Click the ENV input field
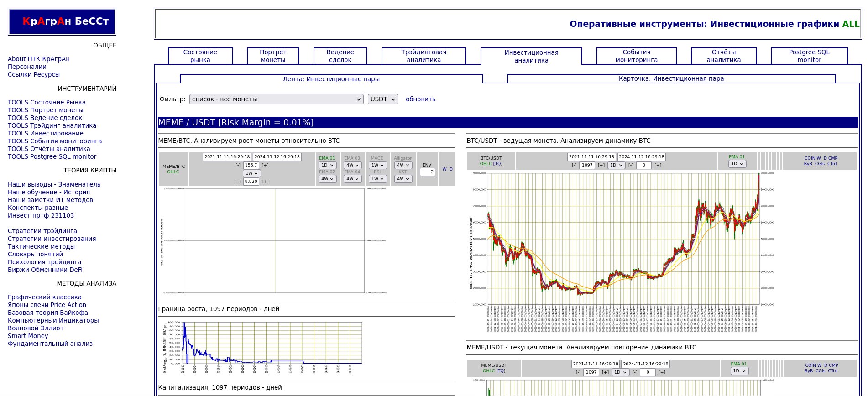This screenshot has width=868, height=396. pos(427,172)
